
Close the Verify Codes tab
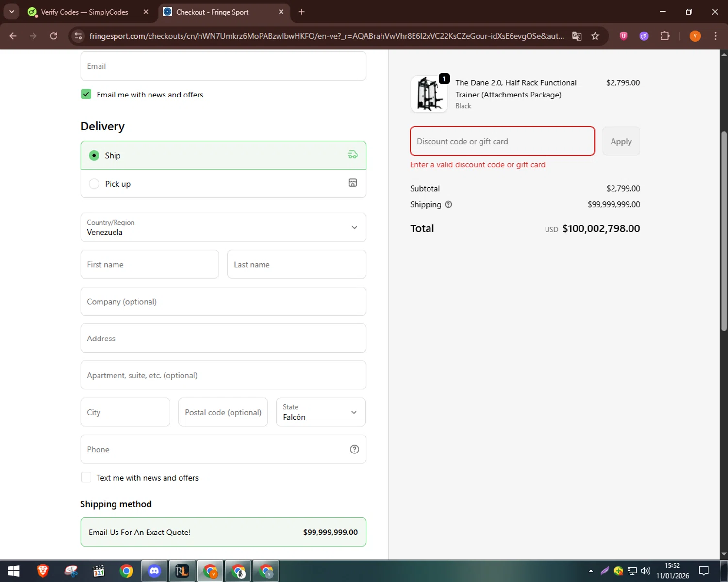[146, 12]
